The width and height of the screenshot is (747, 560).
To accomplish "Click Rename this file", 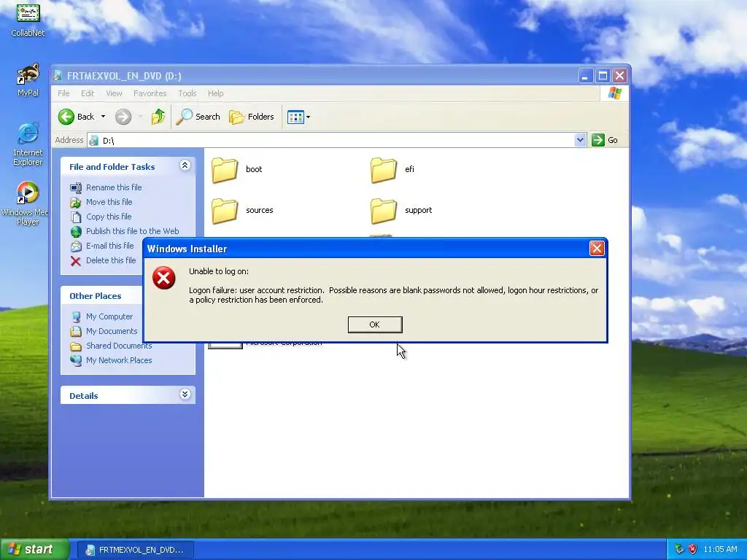I will (x=114, y=187).
